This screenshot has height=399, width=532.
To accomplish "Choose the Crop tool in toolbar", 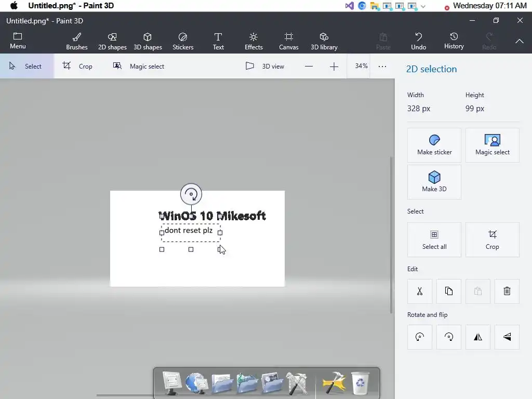I will [x=77, y=66].
